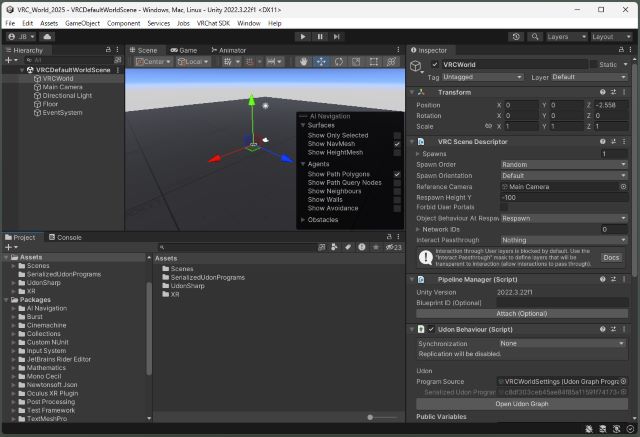Click the Project search by label icon
Screen dimensions: 640x437
(x=348, y=247)
